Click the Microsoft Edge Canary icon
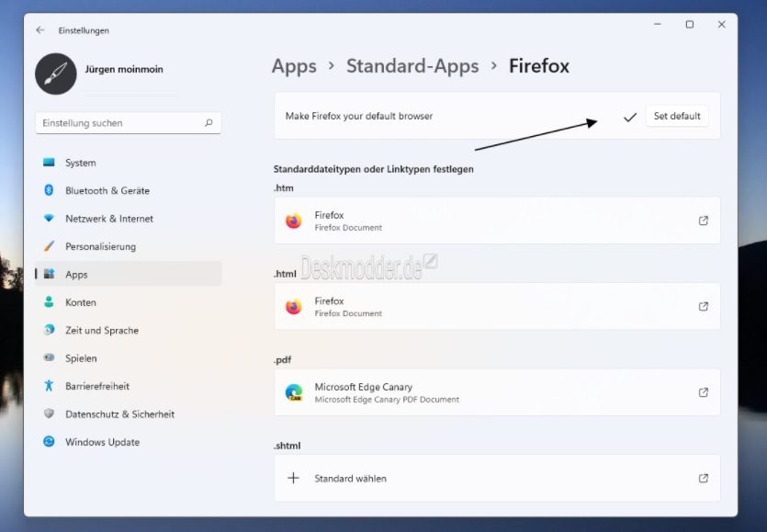Screen dimensions: 767x532 pos(294,393)
